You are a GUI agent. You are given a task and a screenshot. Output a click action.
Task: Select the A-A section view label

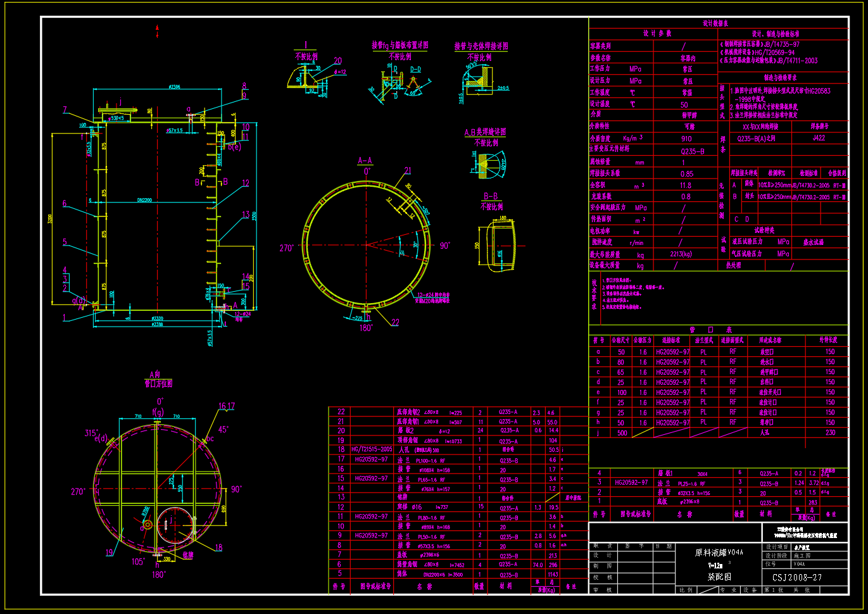click(365, 161)
